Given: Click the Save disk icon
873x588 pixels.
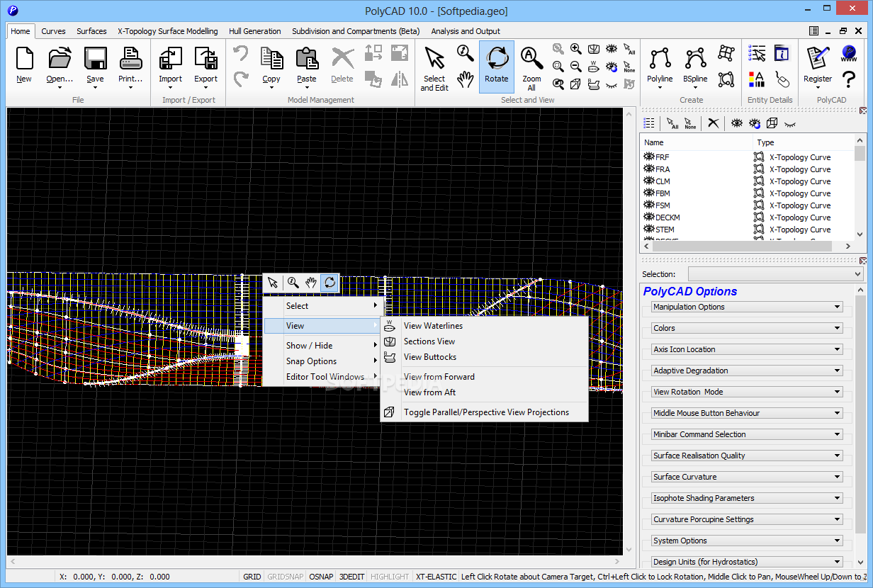Looking at the screenshot, I should pyautogui.click(x=95, y=58).
